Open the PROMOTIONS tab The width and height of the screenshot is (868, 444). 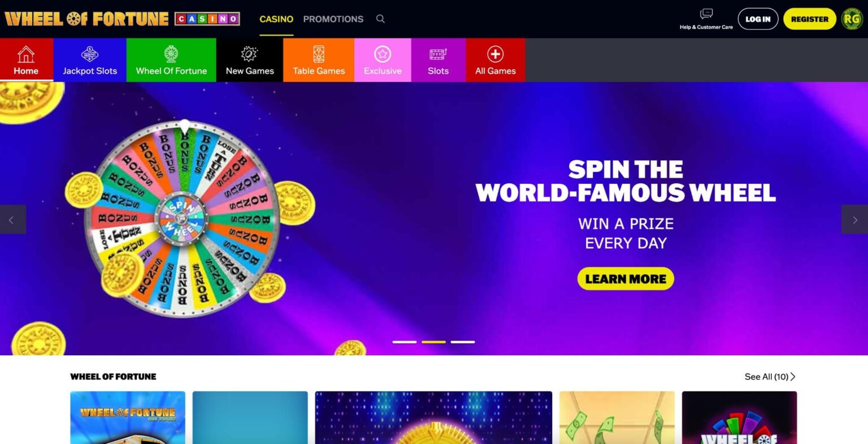tap(333, 19)
